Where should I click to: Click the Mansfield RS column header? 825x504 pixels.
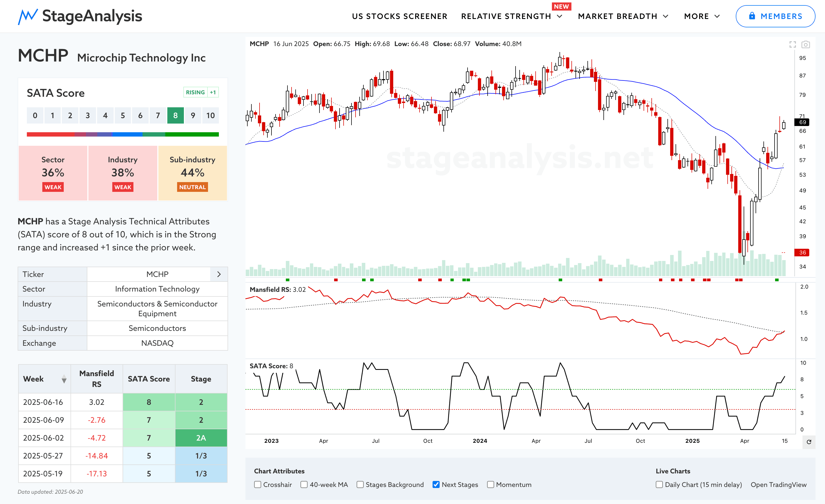(97, 379)
